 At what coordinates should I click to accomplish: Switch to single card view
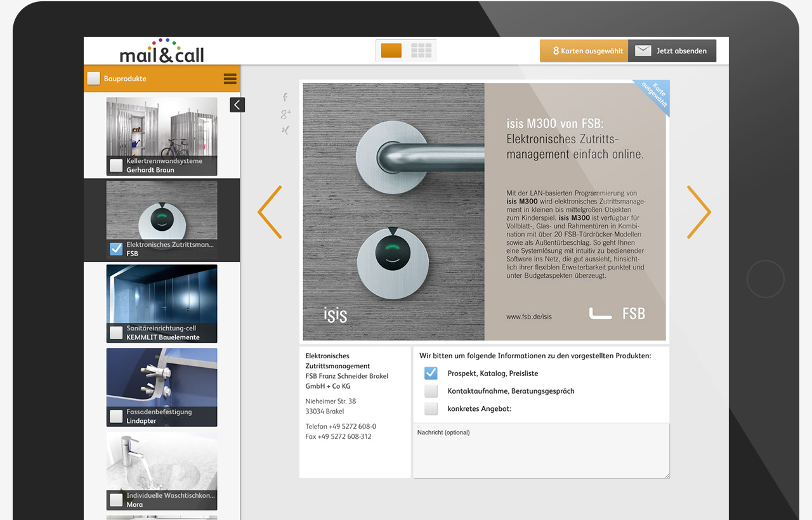click(391, 51)
